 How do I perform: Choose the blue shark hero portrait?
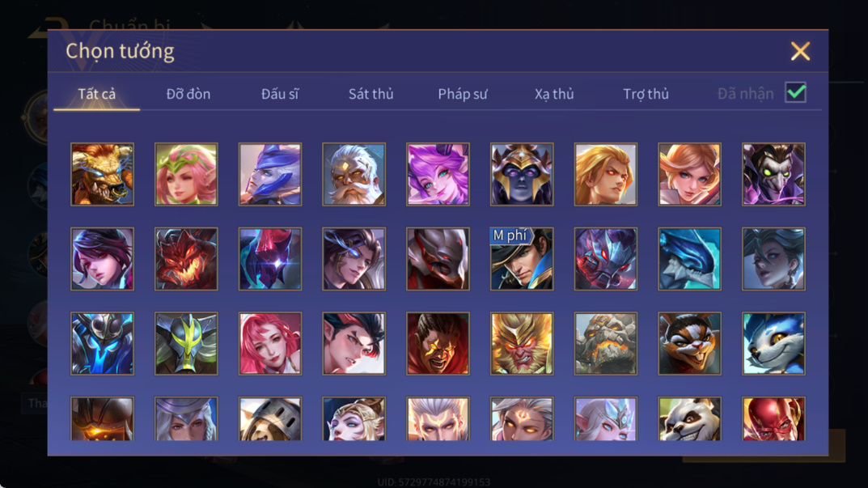click(689, 259)
